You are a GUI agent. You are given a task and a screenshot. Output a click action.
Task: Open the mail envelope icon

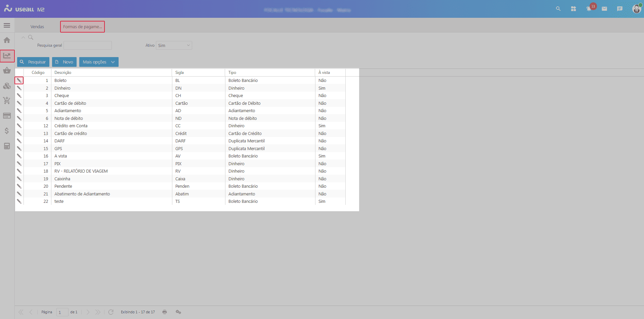pos(604,9)
